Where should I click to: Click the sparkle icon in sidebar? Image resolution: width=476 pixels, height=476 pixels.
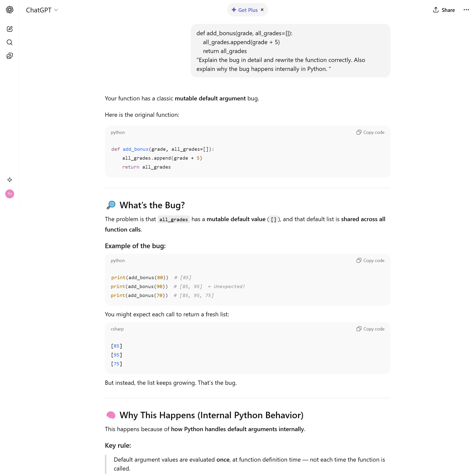click(10, 180)
